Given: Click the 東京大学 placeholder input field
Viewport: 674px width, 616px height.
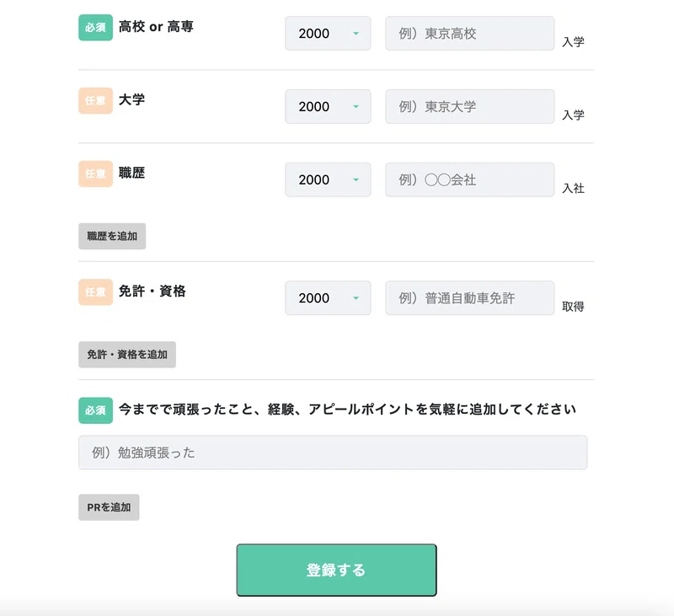Looking at the screenshot, I should [x=470, y=107].
